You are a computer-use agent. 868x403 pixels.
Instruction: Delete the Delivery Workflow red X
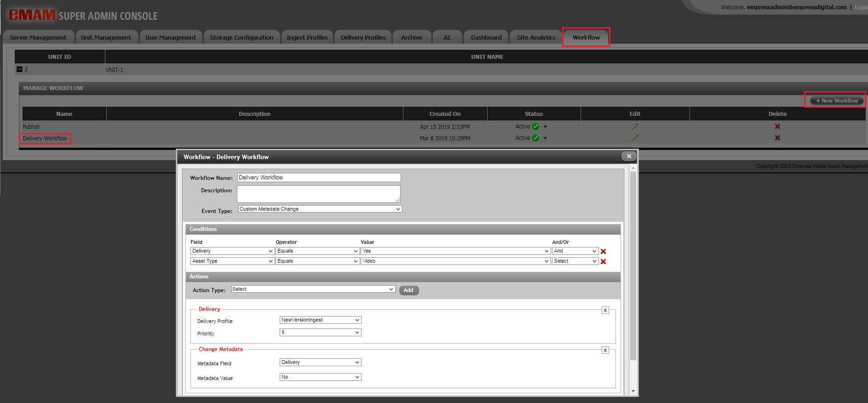pyautogui.click(x=777, y=138)
